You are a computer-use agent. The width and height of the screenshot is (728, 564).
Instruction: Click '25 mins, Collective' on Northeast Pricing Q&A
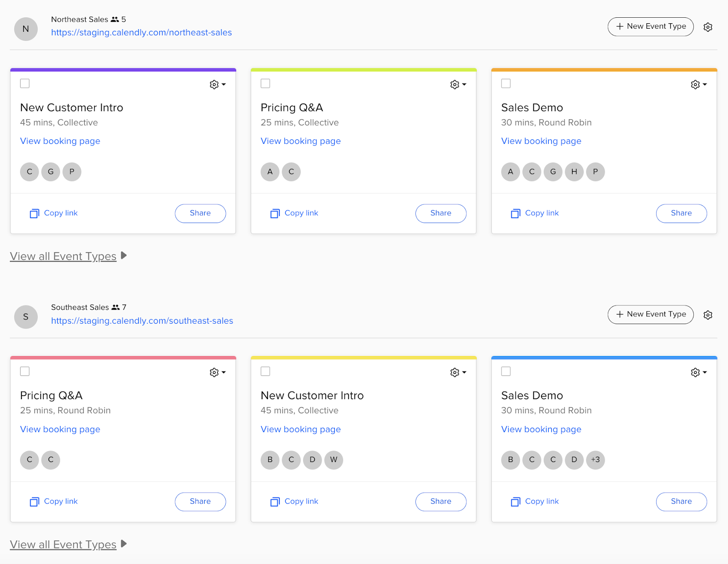coord(299,122)
